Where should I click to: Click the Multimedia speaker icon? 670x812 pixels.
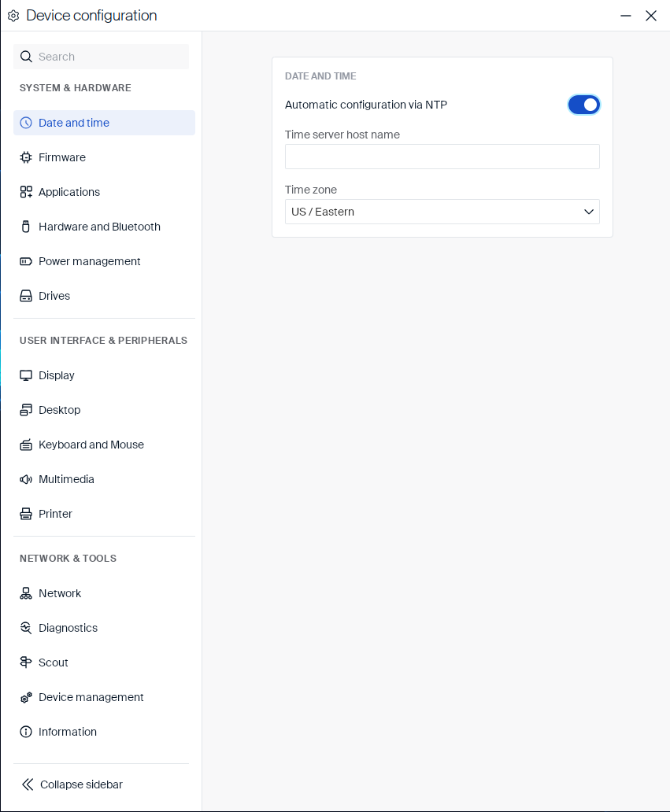pos(26,479)
